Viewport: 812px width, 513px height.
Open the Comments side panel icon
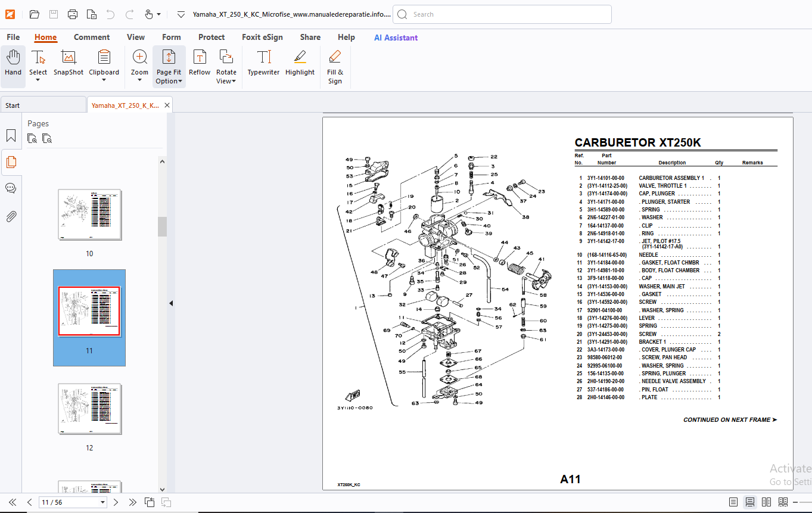pos(11,188)
